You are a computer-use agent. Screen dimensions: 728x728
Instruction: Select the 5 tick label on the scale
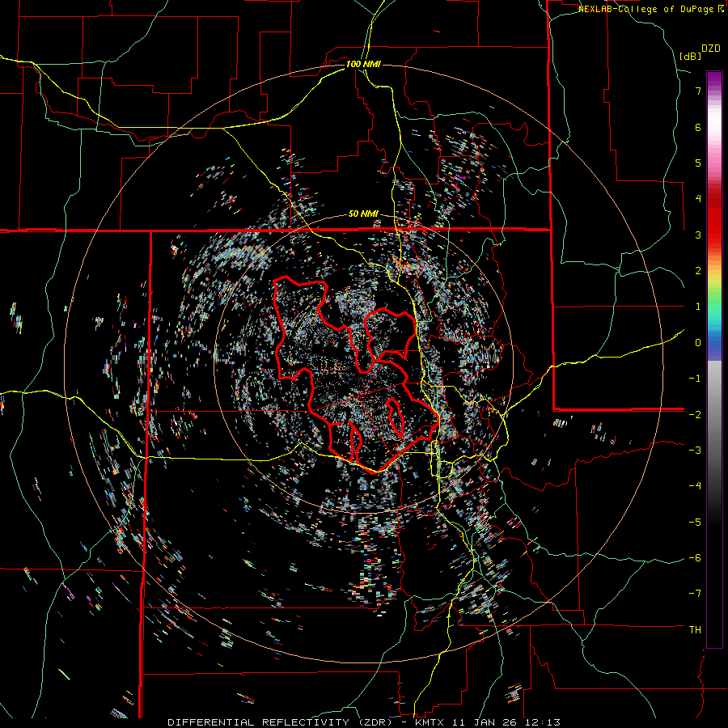coord(698,163)
